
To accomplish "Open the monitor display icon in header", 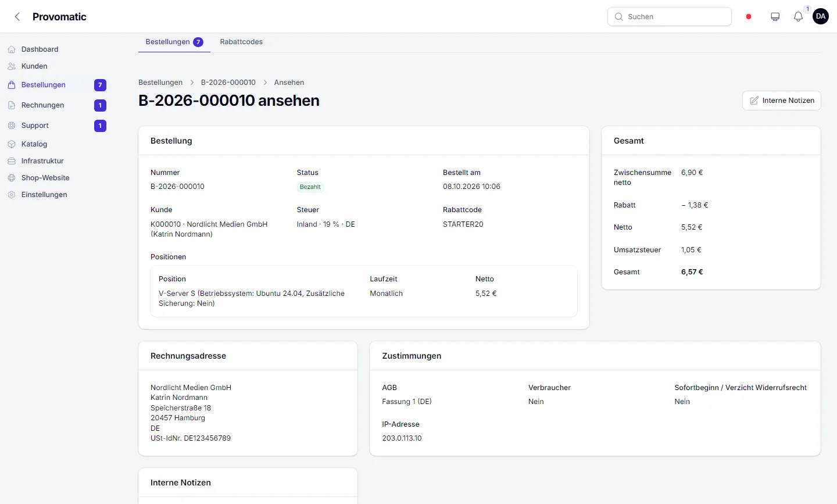I will [x=775, y=17].
